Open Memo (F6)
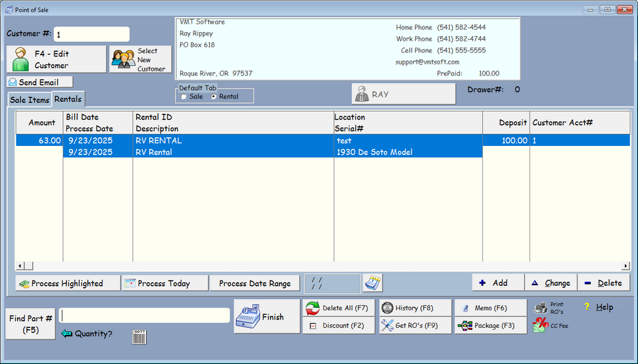Viewport: 638px width, 364px height. tap(491, 308)
